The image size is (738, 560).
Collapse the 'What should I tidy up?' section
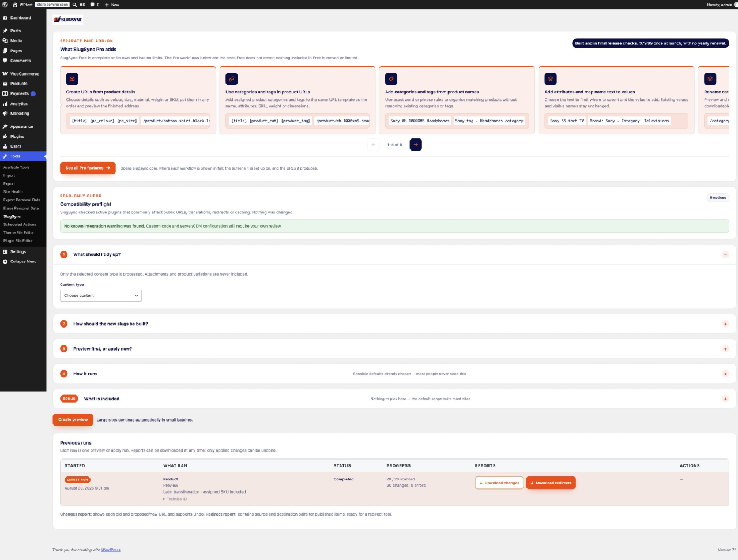[725, 255]
